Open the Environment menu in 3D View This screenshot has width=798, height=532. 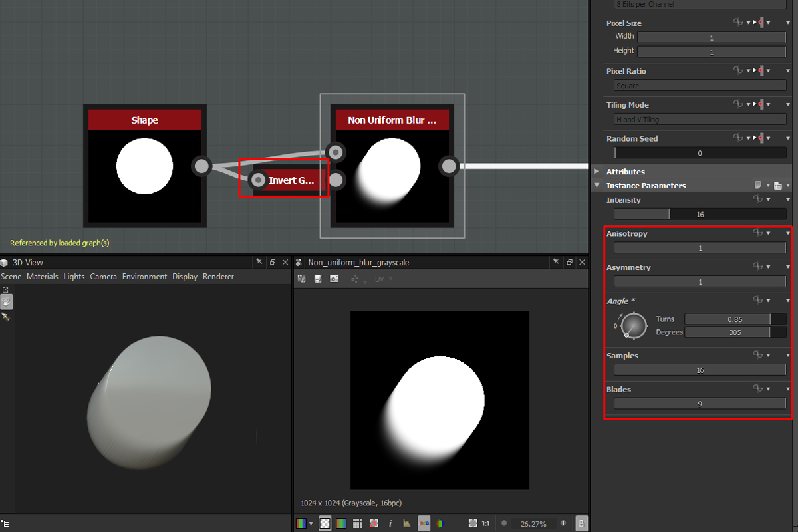(x=144, y=277)
